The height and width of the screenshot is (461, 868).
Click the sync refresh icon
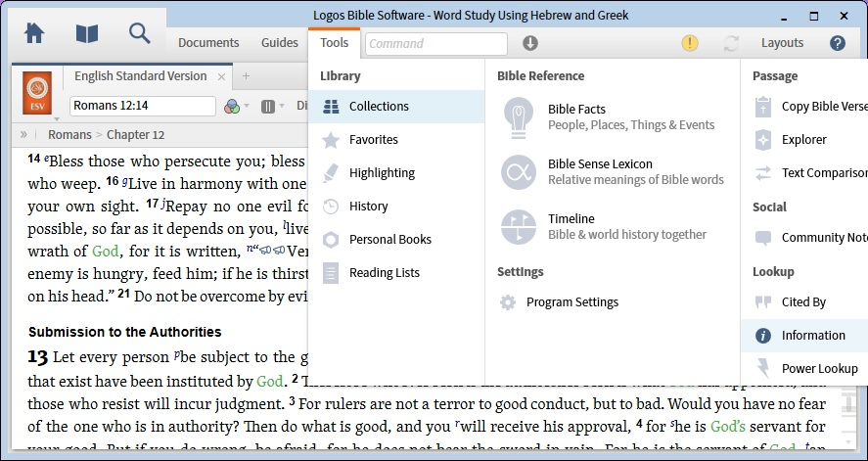pyautogui.click(x=730, y=43)
